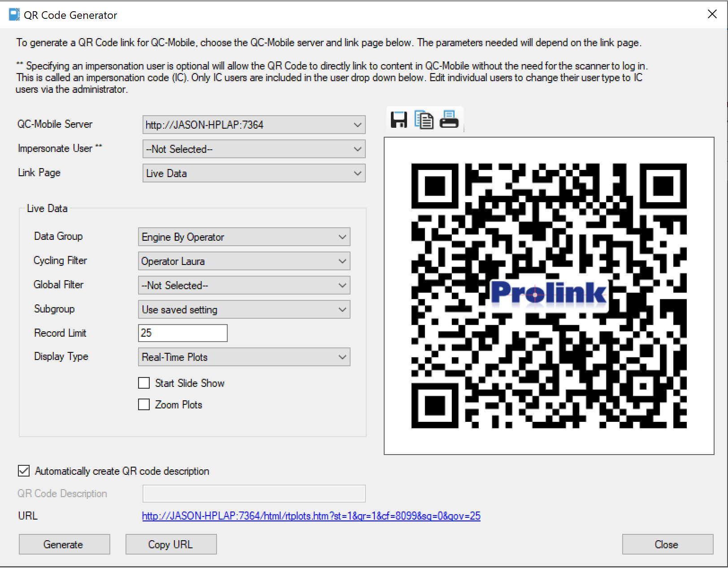This screenshot has width=728, height=568.
Task: Click the QR Code Description text field
Action: point(254,494)
